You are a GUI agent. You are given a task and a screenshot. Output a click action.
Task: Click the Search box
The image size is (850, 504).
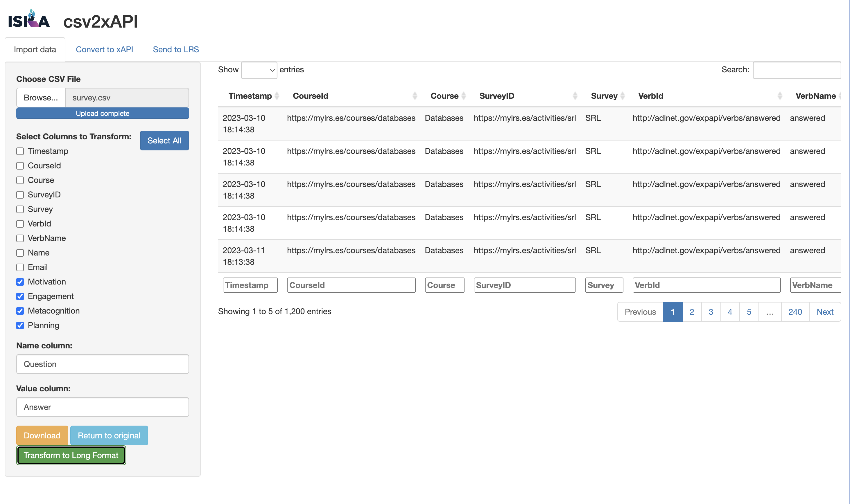(x=797, y=70)
